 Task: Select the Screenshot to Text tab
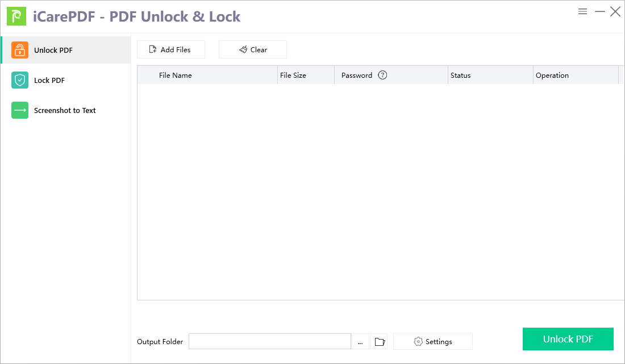point(65,110)
